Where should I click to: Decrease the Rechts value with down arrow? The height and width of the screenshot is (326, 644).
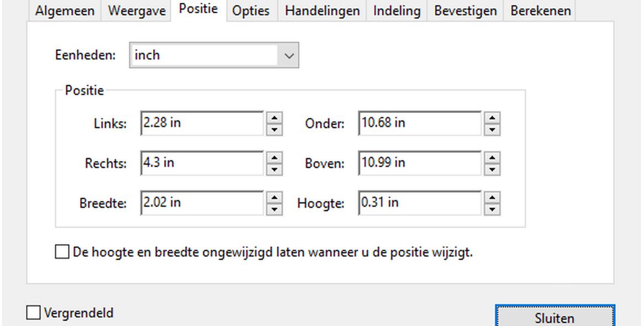point(274,169)
